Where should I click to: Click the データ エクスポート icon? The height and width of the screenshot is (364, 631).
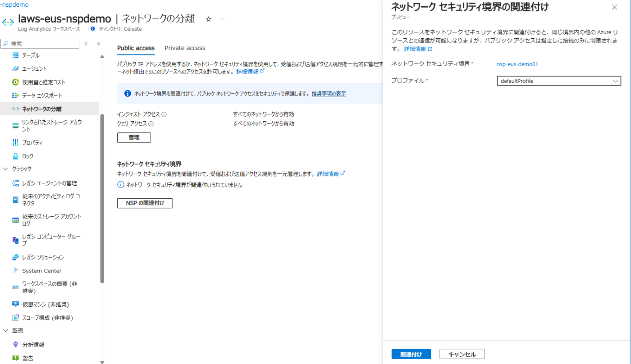click(15, 96)
